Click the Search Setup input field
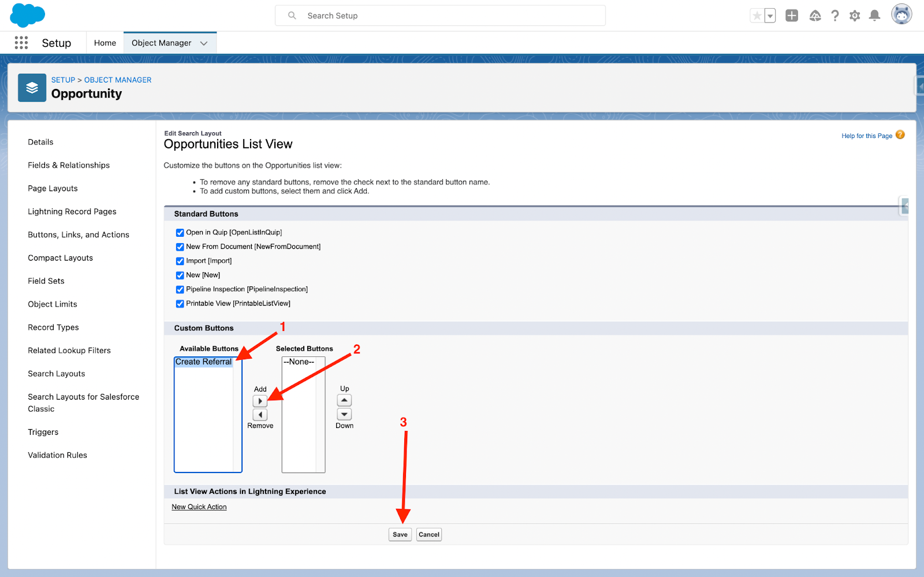 coord(440,16)
